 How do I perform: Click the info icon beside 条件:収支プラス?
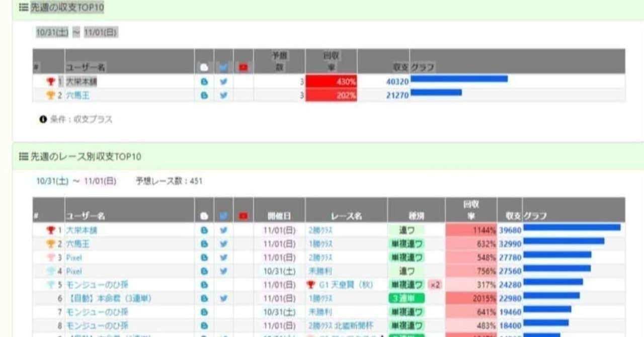(x=43, y=120)
